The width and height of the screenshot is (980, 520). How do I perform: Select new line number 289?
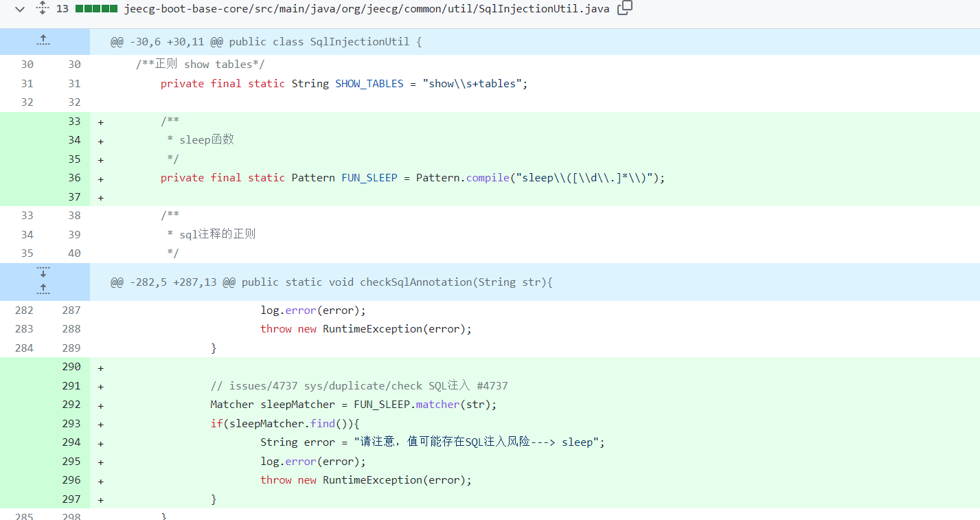[x=71, y=348]
